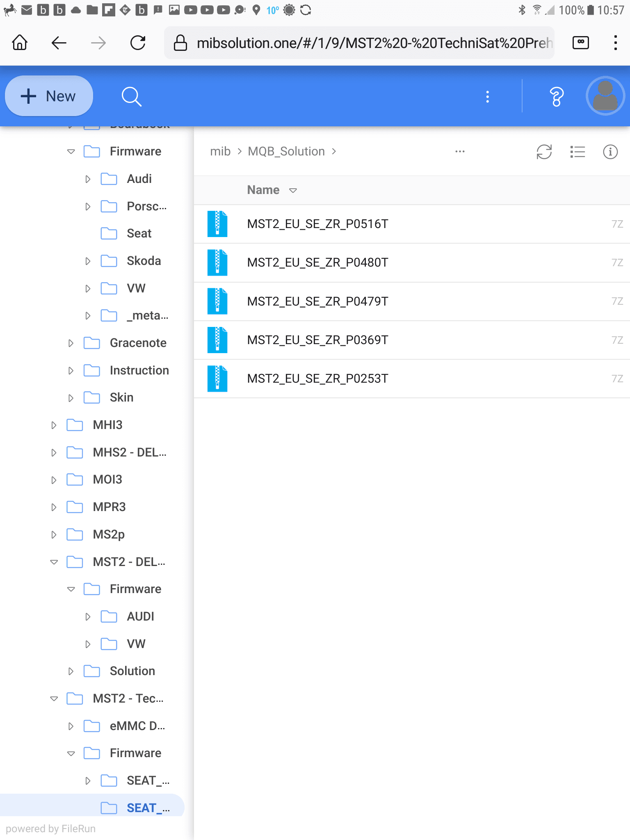The width and height of the screenshot is (630, 840).
Task: Open the blue header three-dot menu
Action: coord(487,97)
